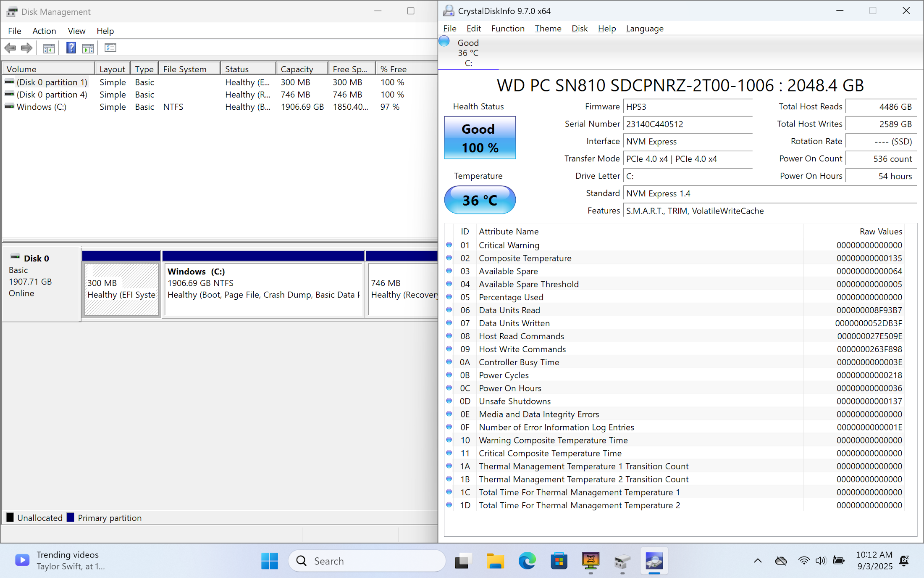This screenshot has width=924, height=578.
Task: Open the notification bell icon
Action: [904, 560]
